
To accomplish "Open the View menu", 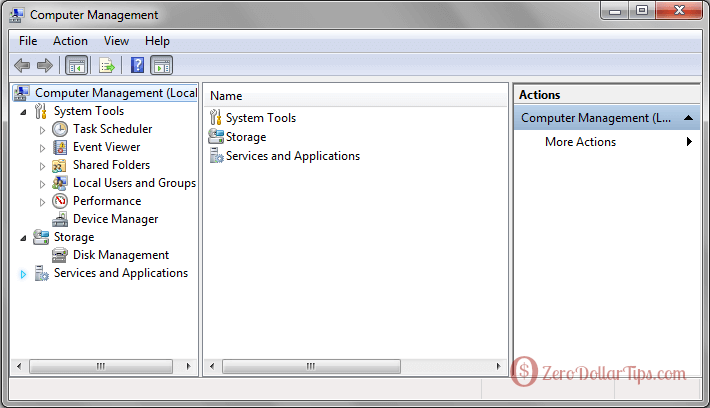I will 116,41.
